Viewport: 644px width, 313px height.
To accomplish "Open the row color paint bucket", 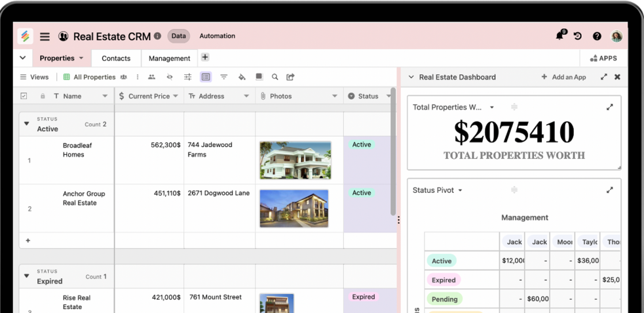I will pyautogui.click(x=242, y=77).
